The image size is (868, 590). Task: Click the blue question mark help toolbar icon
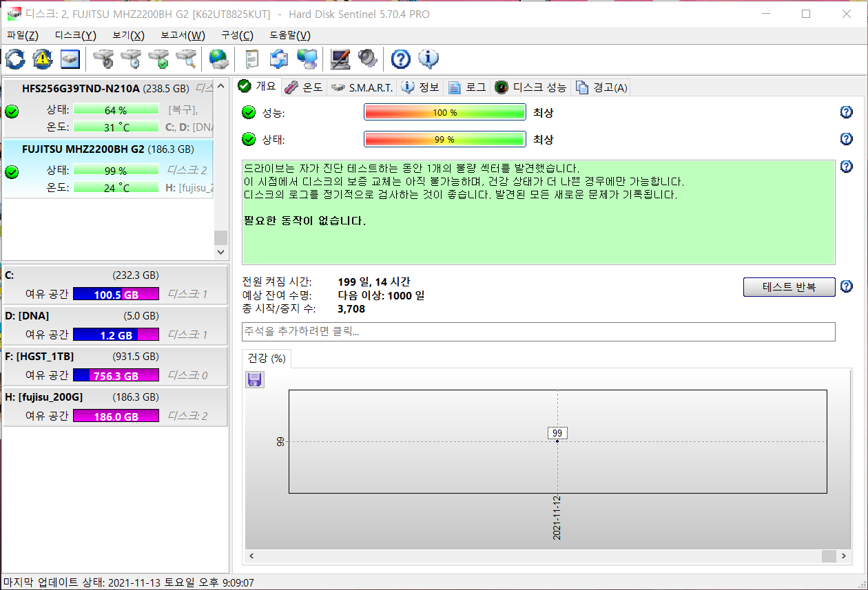[x=400, y=59]
